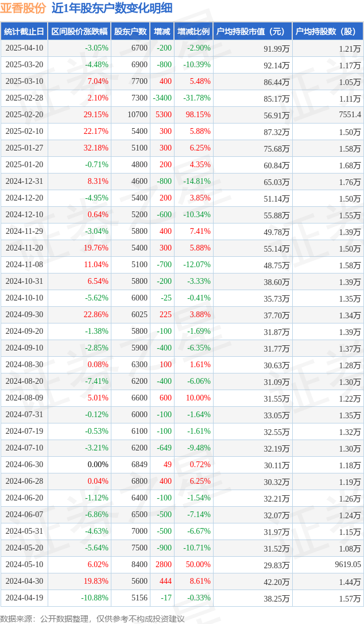Screen dimensions: 364x624
Task: Select the 增减比例 column header
Action: coord(193,32)
